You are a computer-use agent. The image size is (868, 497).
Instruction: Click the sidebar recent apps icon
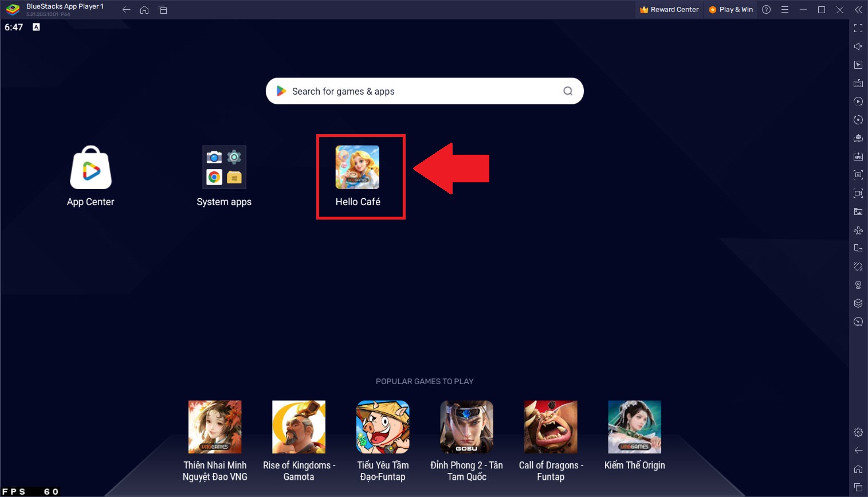858,487
